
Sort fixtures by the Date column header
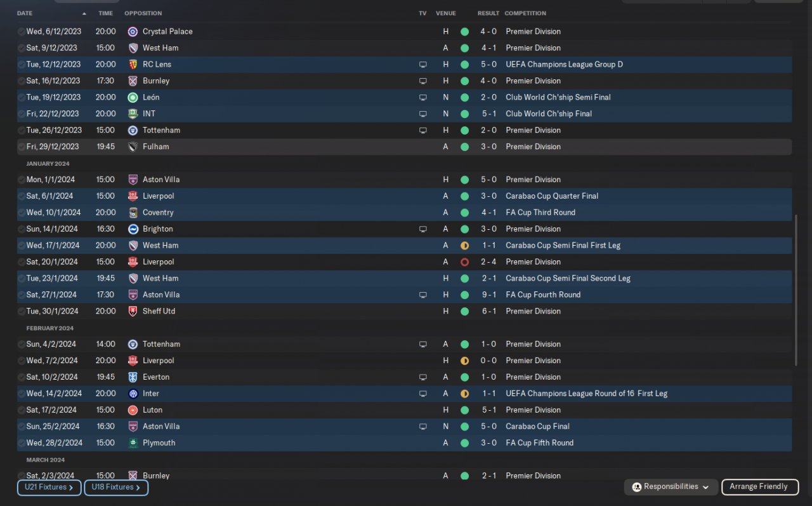24,13
